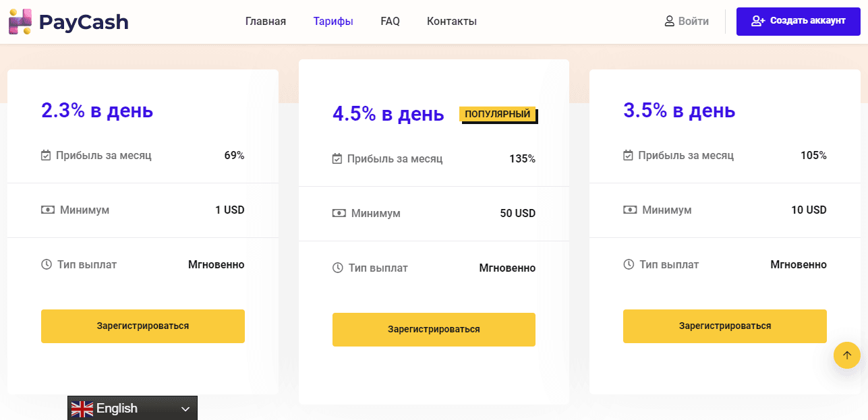Click the calendar icon in the 4.5% plan

[337, 159]
